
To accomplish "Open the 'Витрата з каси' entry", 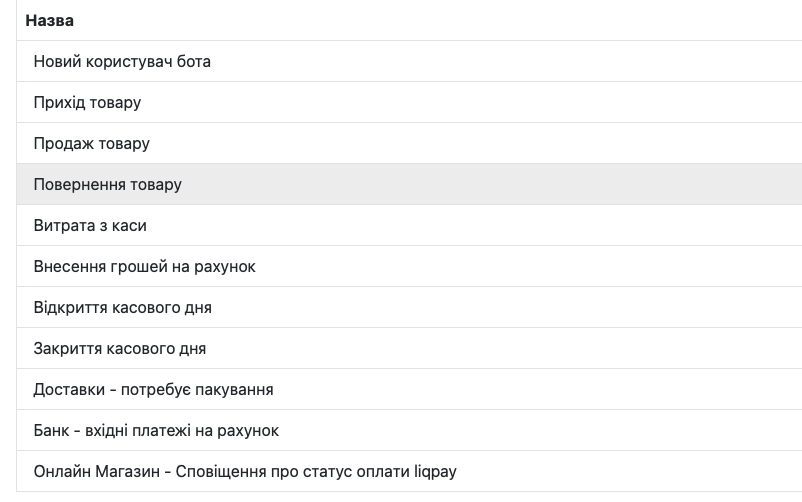I will pyautogui.click(x=90, y=226).
